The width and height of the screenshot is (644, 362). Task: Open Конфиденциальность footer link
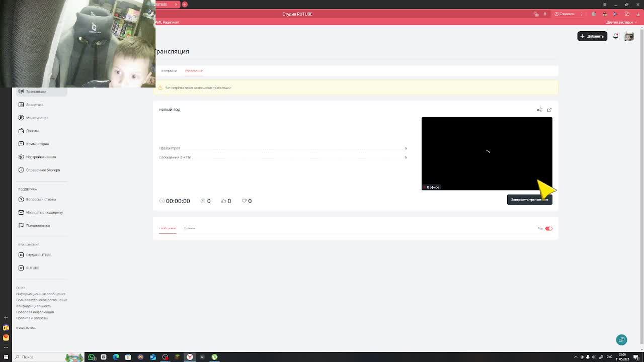point(33,306)
